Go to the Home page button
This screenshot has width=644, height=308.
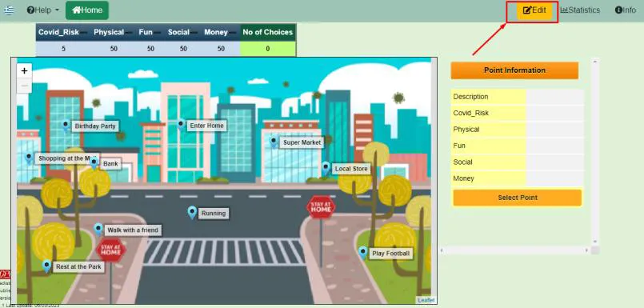point(87,10)
